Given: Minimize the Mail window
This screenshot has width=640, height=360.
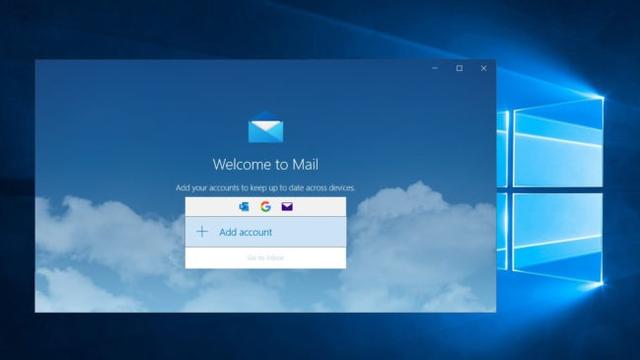Looking at the screenshot, I should click(435, 68).
